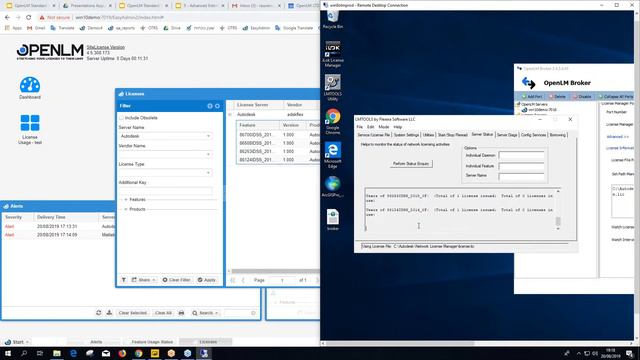640x360 pixels.
Task: Click Delete in the OpenLM Broker toolbar
Action: 557,97
